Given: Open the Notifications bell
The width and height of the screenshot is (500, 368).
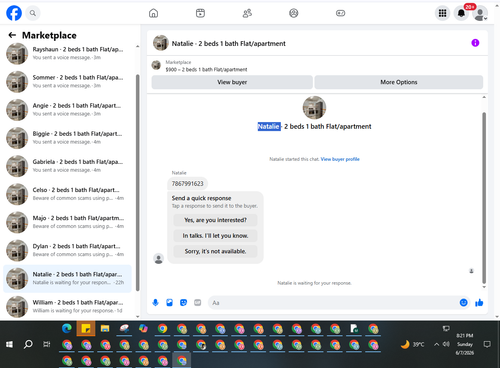Looking at the screenshot, I should coord(461,13).
